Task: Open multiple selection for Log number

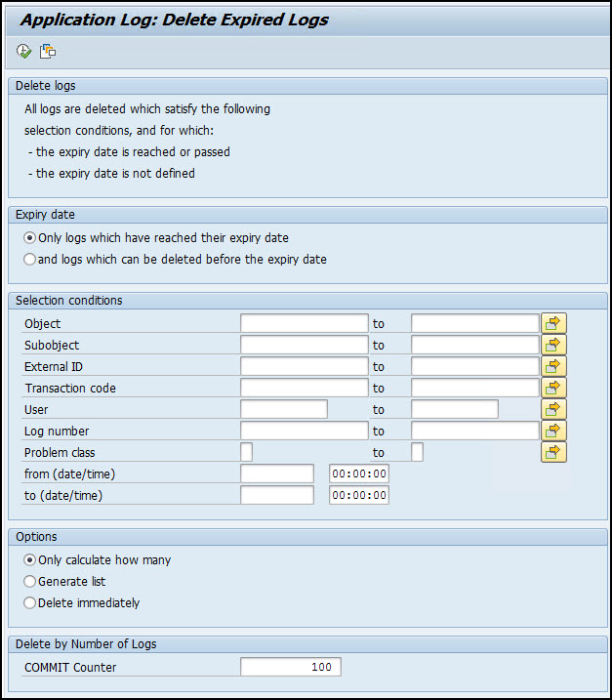Action: pos(553,431)
